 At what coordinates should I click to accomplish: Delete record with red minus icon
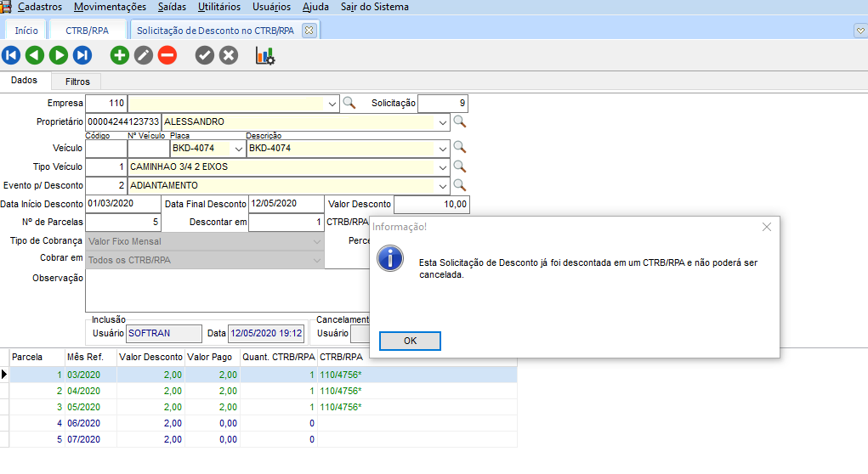[167, 55]
